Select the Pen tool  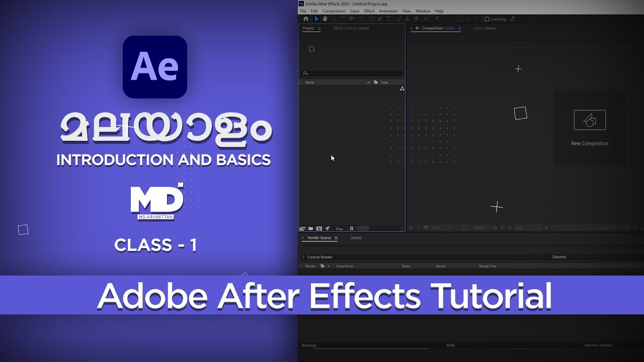pyautogui.click(x=380, y=19)
